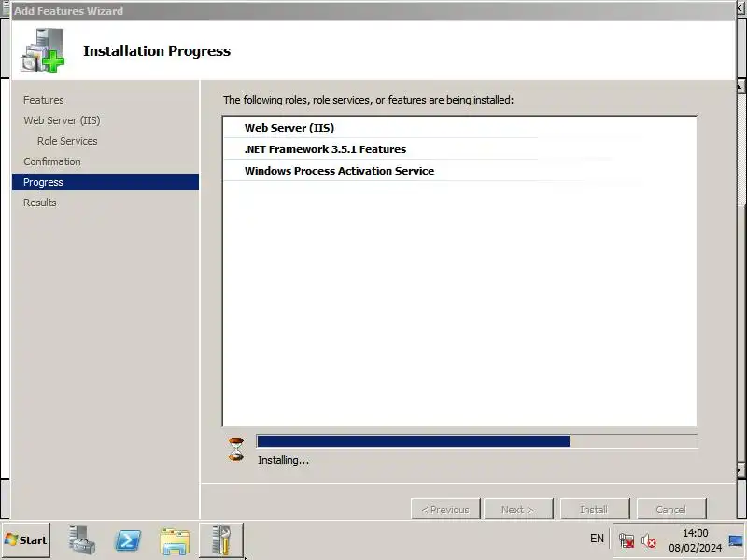
Task: Click the EN language indicator
Action: (x=597, y=539)
